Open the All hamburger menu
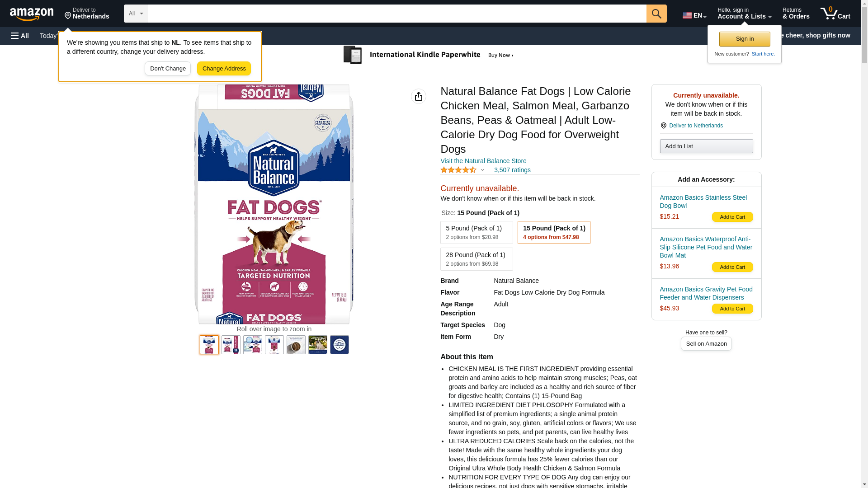The image size is (868, 488). pyautogui.click(x=20, y=36)
